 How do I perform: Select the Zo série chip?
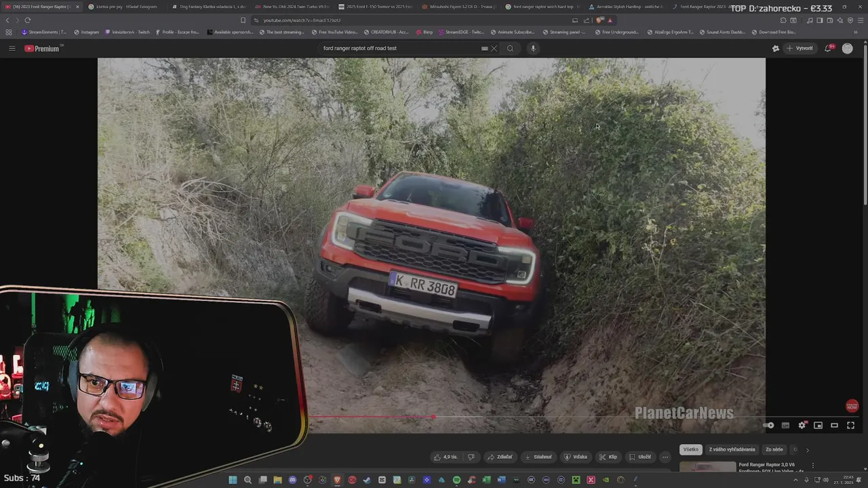(x=774, y=449)
